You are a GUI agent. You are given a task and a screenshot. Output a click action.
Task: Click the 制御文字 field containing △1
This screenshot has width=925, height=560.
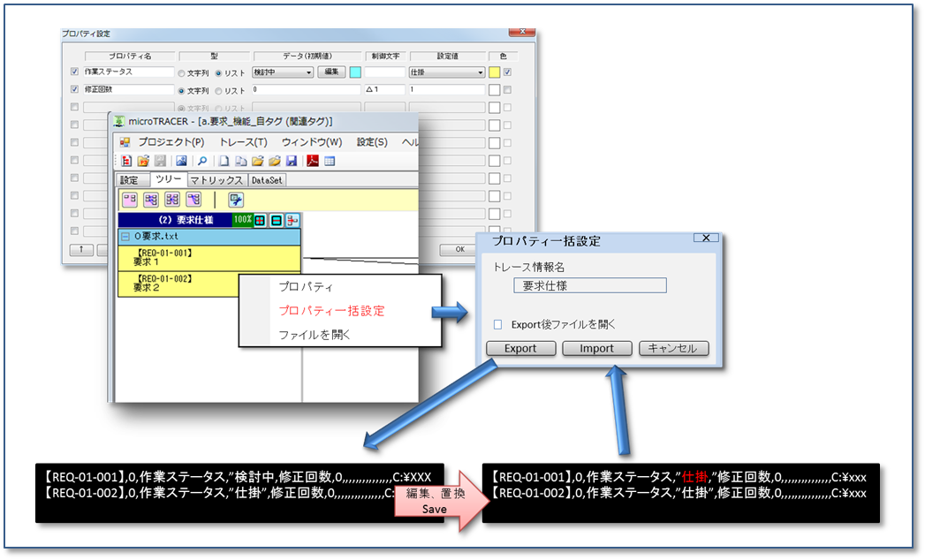(x=384, y=90)
